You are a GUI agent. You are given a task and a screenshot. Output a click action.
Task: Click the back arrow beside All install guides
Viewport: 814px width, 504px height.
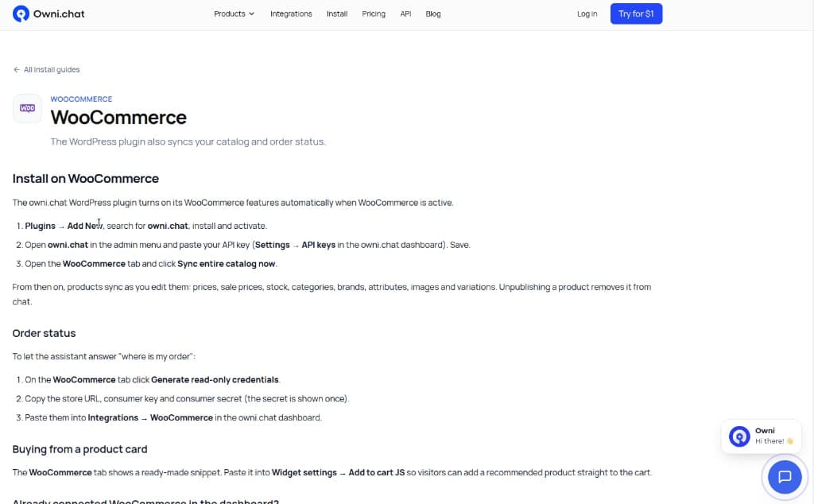pyautogui.click(x=17, y=69)
